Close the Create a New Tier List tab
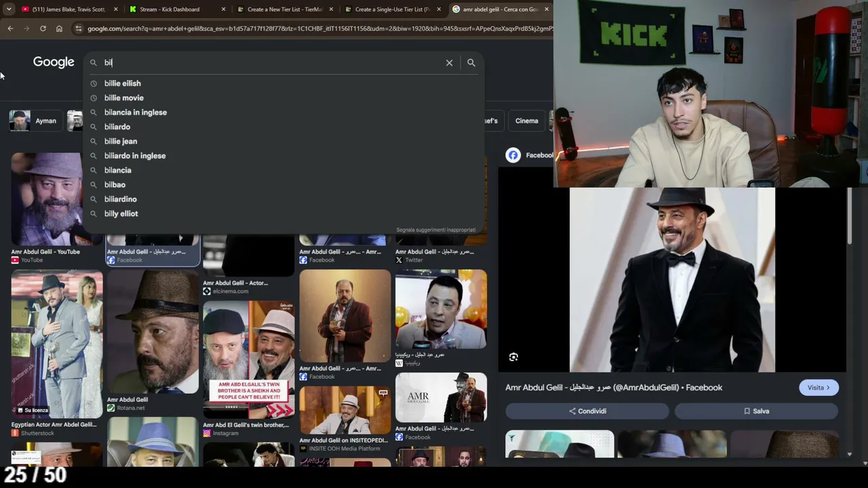This screenshot has height=488, width=868. point(332,9)
